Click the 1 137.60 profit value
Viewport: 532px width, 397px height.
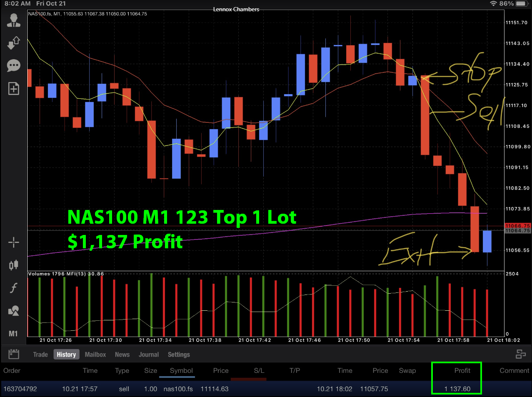(457, 389)
